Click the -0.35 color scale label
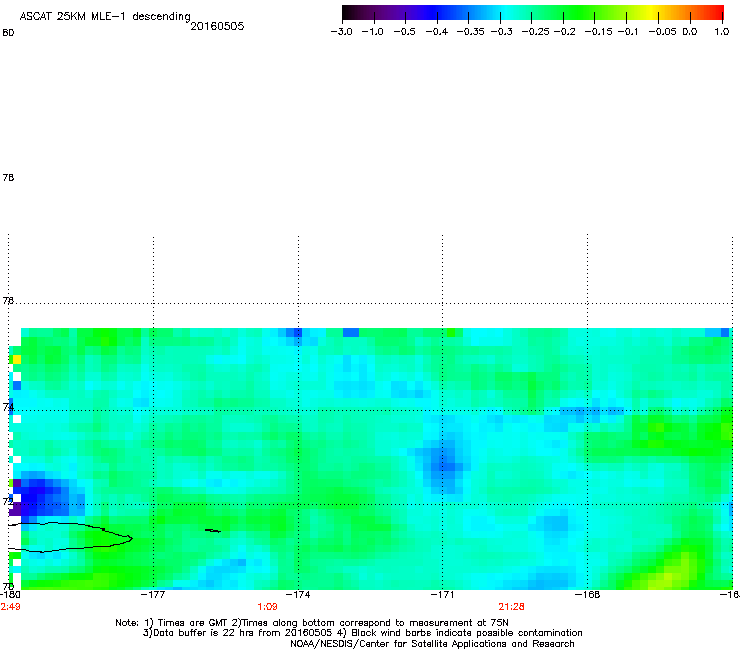 pyautogui.click(x=471, y=32)
